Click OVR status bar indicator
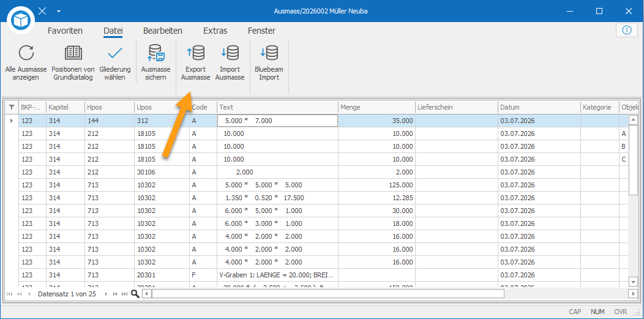Image resolution: width=644 pixels, height=319 pixels. 621,312
